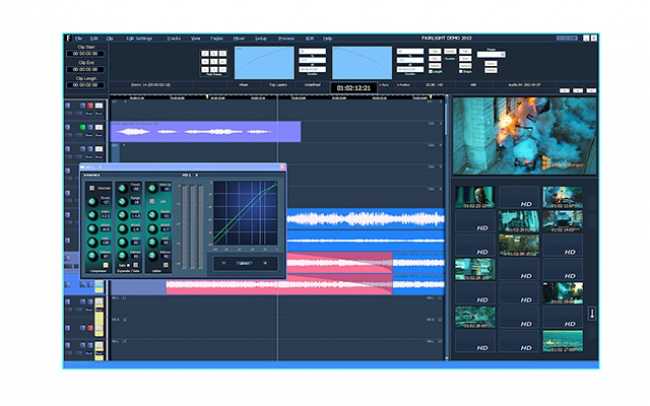
Task: Click the vertical scrollbar beside the timeline
Action: pos(446,227)
